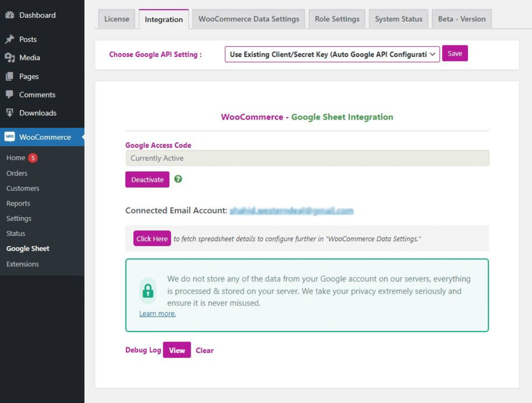Click the red notification badge next to Home
The height and width of the screenshot is (403, 532).
[x=33, y=158]
